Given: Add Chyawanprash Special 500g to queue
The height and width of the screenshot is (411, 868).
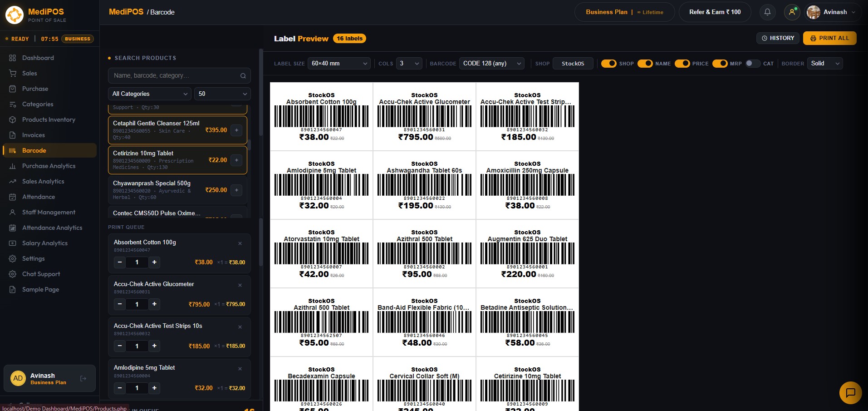Looking at the screenshot, I should click(236, 190).
